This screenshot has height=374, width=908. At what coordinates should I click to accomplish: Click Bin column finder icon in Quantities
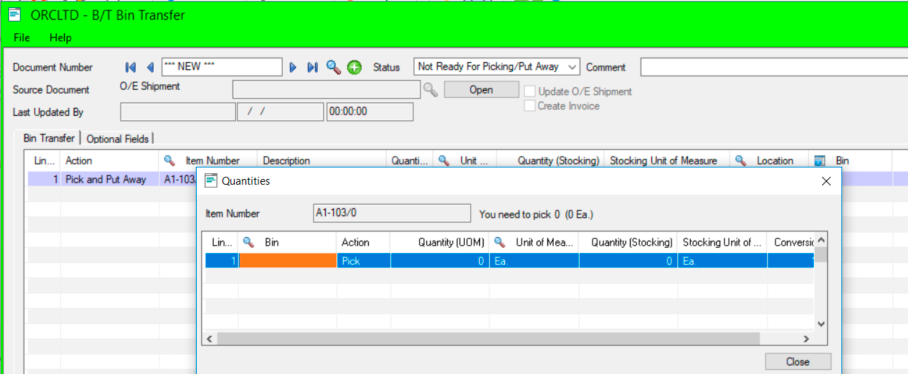tap(248, 243)
